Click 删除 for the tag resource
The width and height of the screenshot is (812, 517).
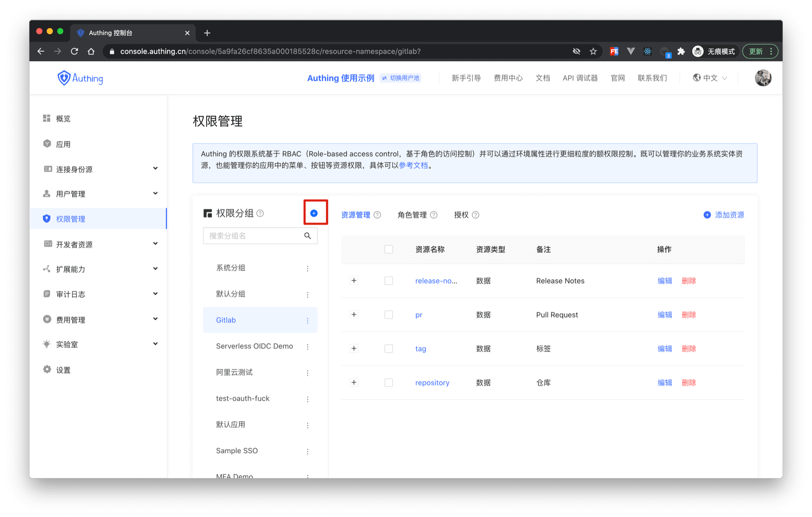tap(689, 349)
